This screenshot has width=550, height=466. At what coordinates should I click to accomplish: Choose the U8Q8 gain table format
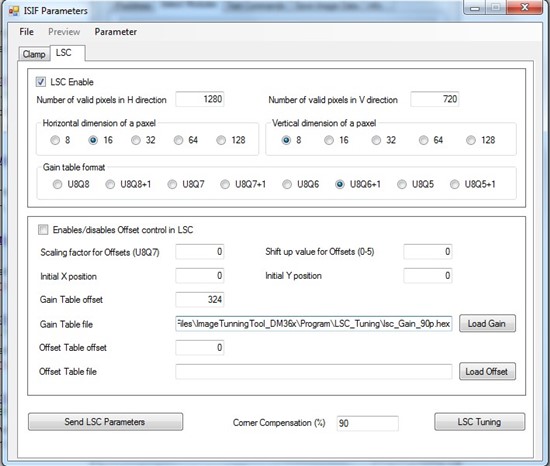tap(57, 184)
